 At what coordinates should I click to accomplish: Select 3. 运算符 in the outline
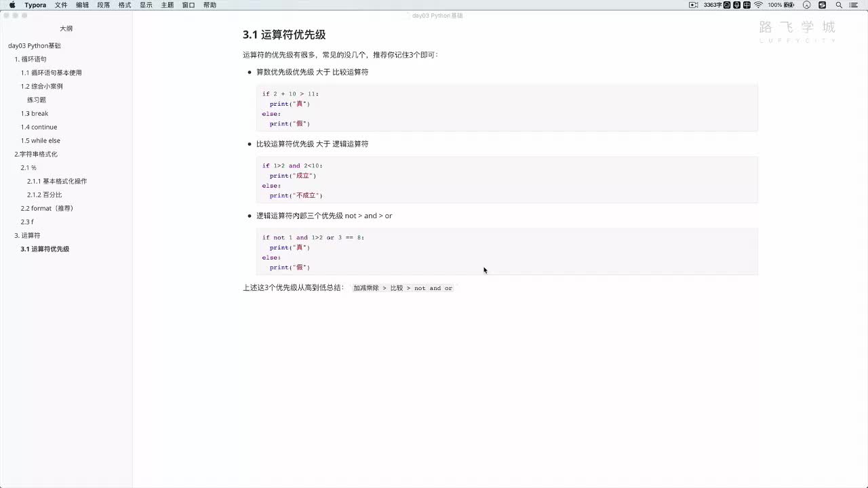[27, 235]
